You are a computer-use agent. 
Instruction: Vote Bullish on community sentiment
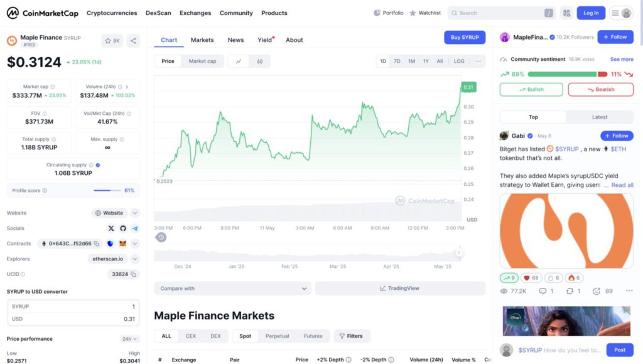coord(531,90)
